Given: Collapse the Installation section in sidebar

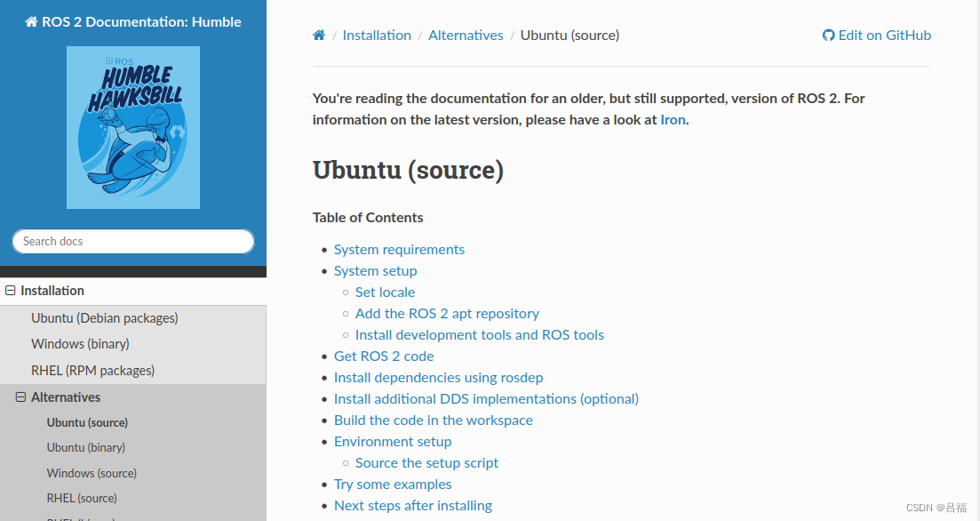Looking at the screenshot, I should click(x=10, y=290).
